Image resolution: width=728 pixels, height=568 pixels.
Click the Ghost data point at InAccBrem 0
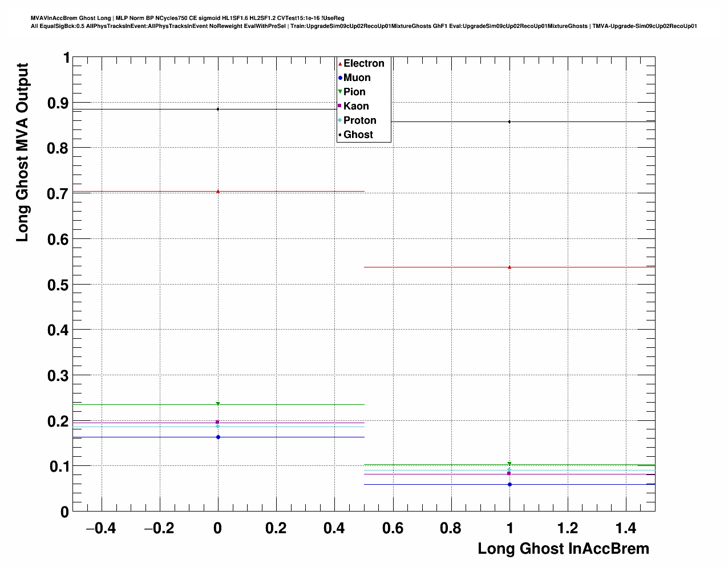[218, 109]
